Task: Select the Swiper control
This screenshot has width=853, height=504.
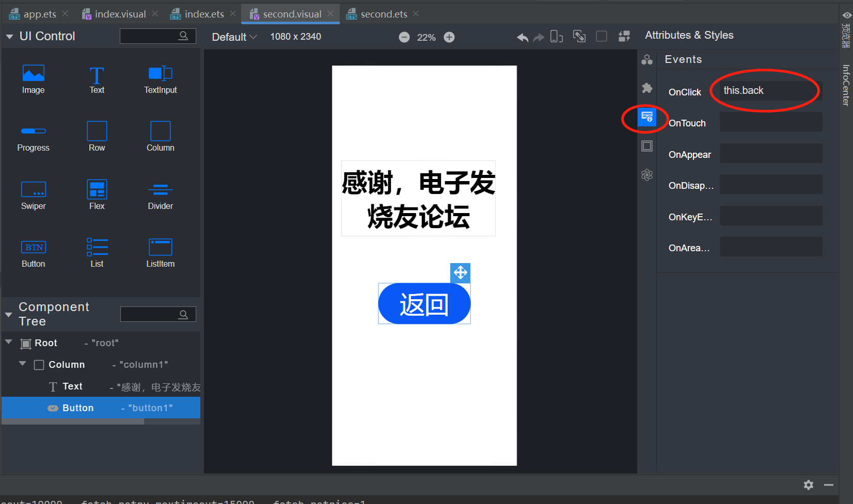Action: (x=33, y=196)
